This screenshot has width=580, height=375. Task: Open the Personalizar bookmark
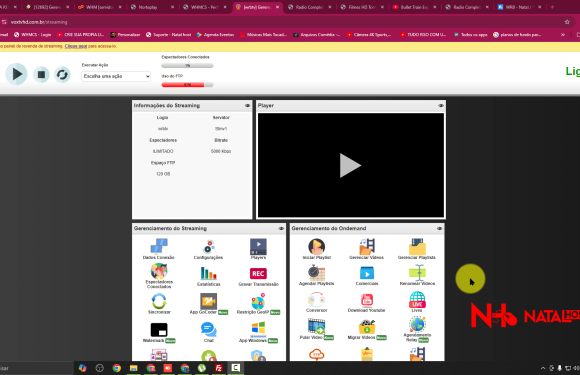(x=125, y=35)
